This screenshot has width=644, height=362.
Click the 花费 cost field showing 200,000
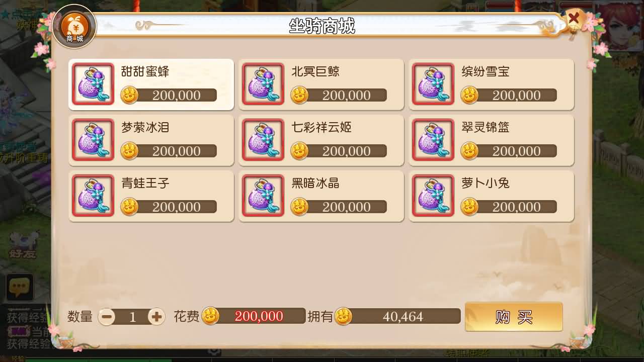click(x=254, y=316)
